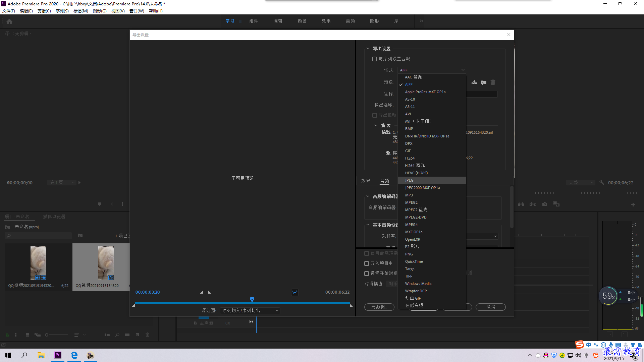This screenshot has width=644, height=362.
Task: Click the Home icon in workspace bar
Action: click(x=9, y=21)
